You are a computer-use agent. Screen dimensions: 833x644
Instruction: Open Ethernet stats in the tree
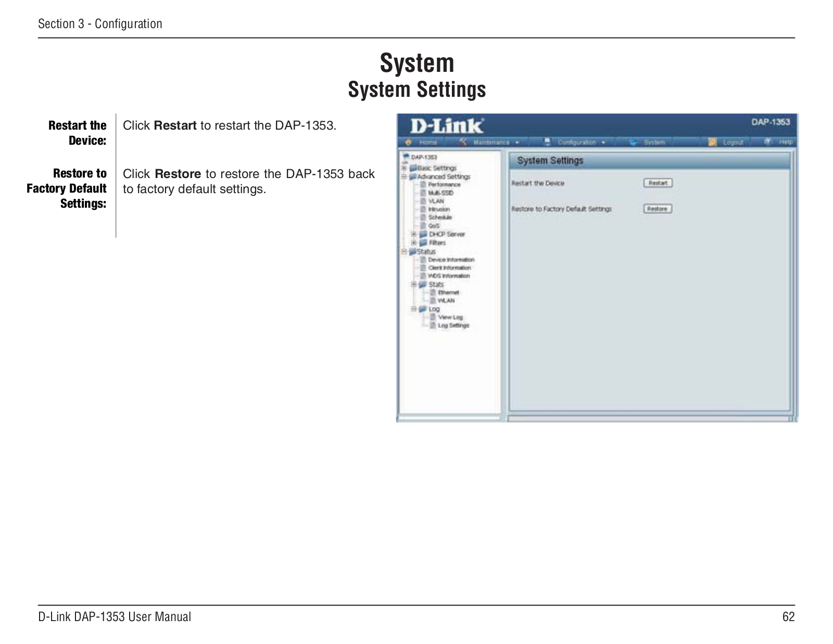448,293
